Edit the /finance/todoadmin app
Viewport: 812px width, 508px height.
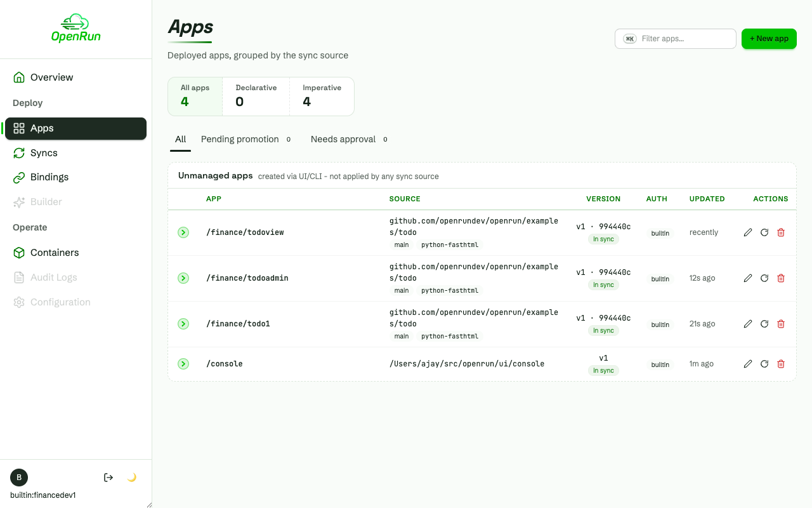click(748, 278)
